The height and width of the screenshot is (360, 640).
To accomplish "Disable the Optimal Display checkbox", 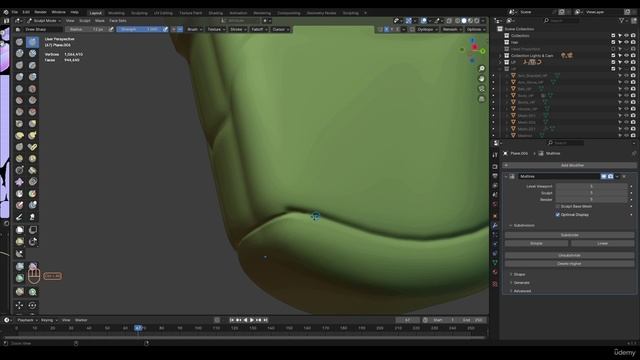I will [x=558, y=215].
